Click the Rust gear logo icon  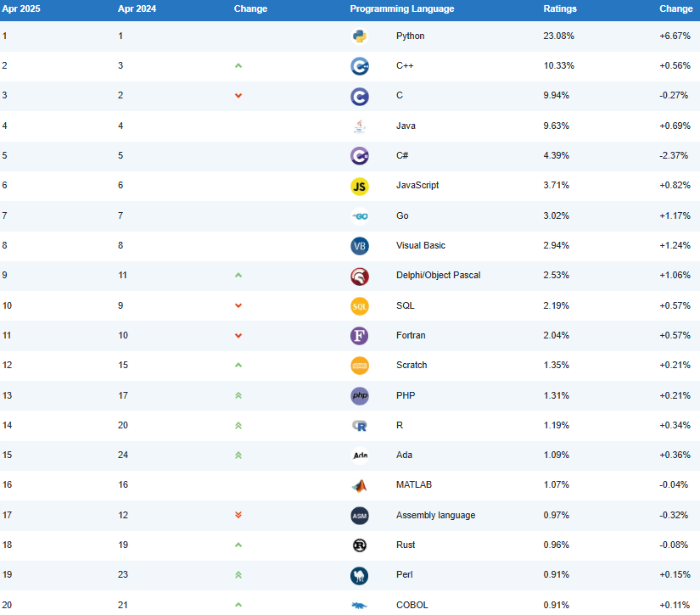pos(359,545)
